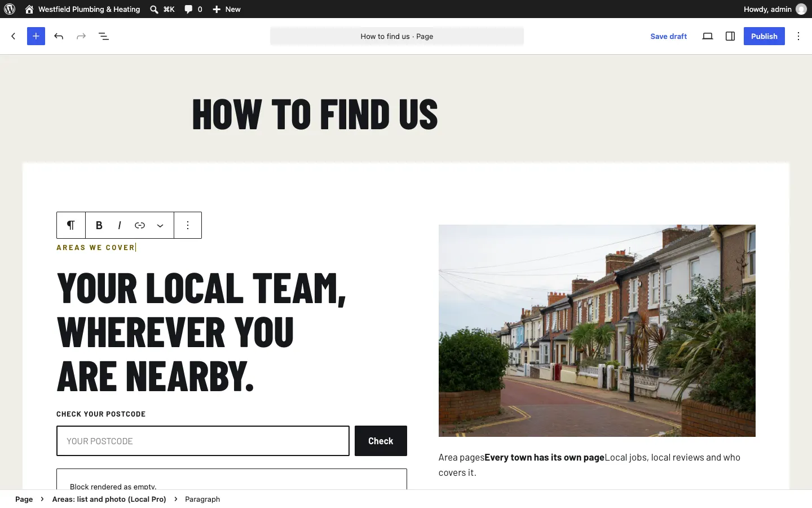Toggle bold formatting

click(x=99, y=225)
